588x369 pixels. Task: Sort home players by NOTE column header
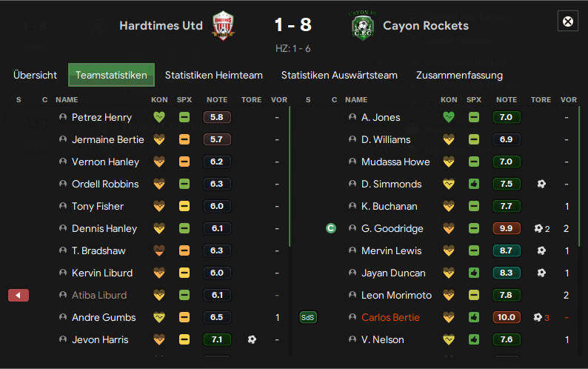pos(217,100)
